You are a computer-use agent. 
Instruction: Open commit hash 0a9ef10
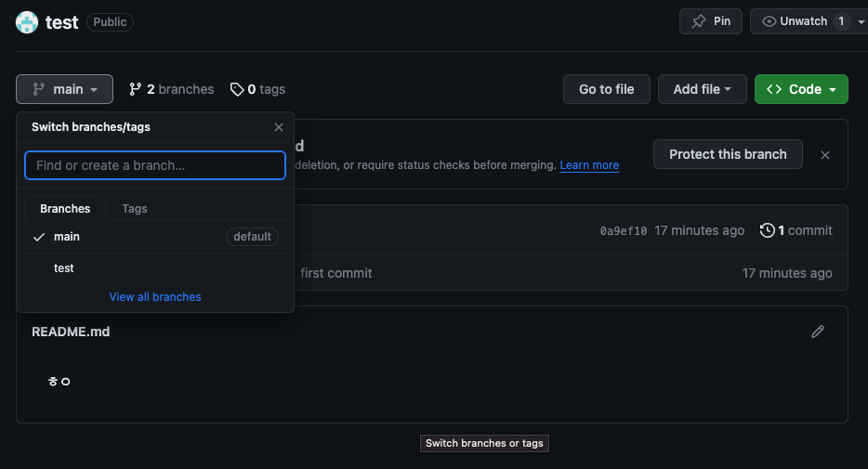[x=624, y=230]
